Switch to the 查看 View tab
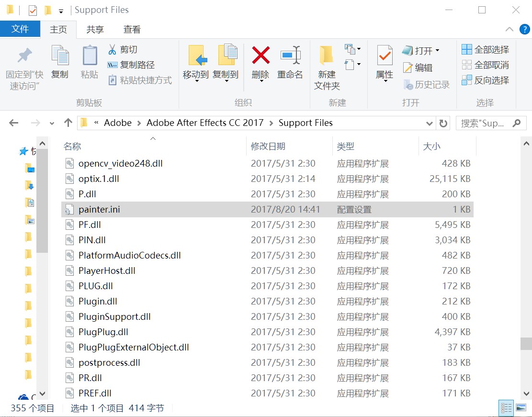Viewport: 532px width, 417px height. coord(132,30)
